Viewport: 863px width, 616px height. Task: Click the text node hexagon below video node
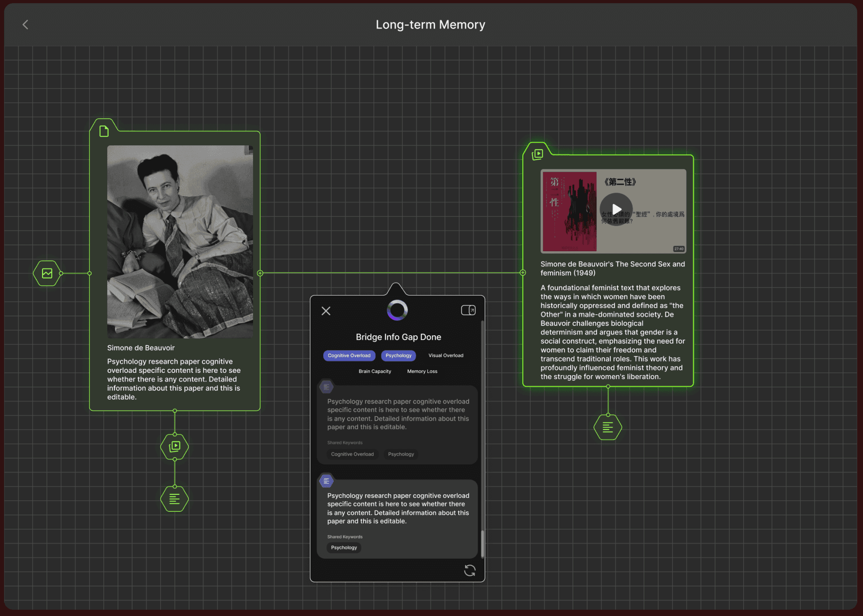point(174,499)
